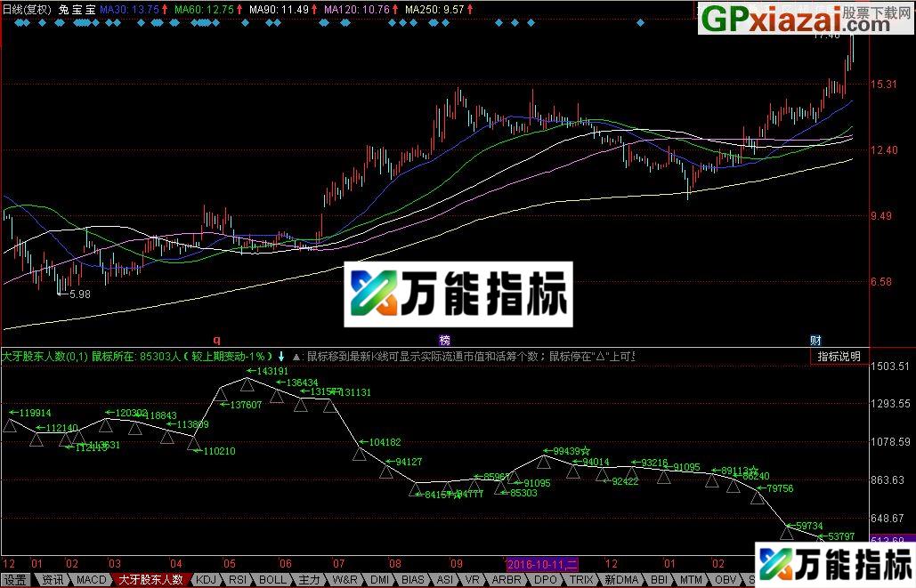Click the purple '榜' marker on chart
Viewport: 916px width, 588px height.
pos(444,340)
